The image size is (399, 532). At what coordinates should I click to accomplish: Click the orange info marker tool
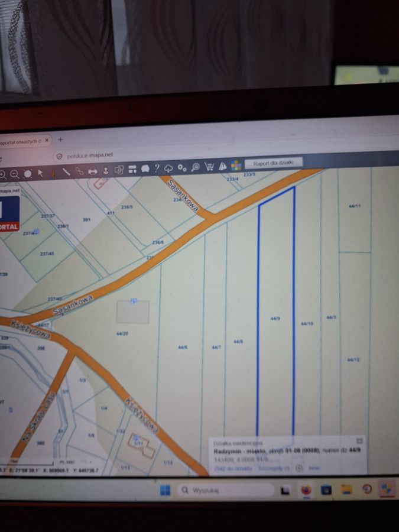pos(53,173)
